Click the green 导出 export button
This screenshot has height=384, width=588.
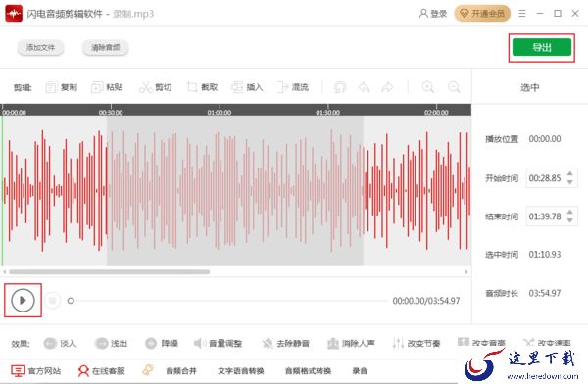point(542,47)
